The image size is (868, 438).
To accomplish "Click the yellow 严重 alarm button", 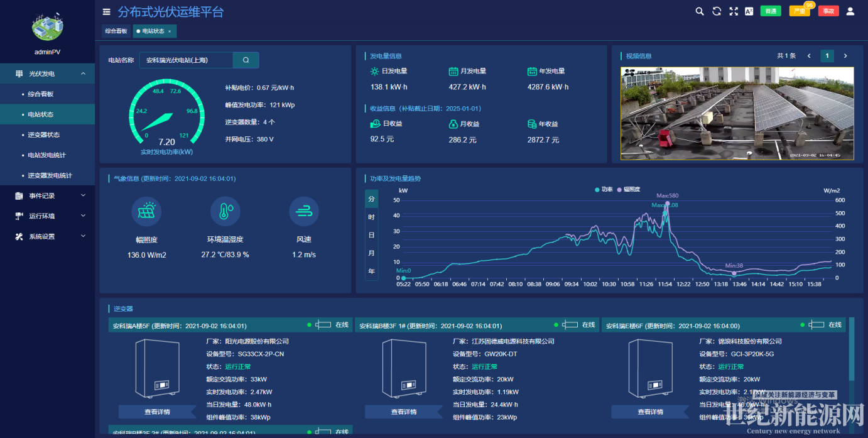I will [800, 11].
